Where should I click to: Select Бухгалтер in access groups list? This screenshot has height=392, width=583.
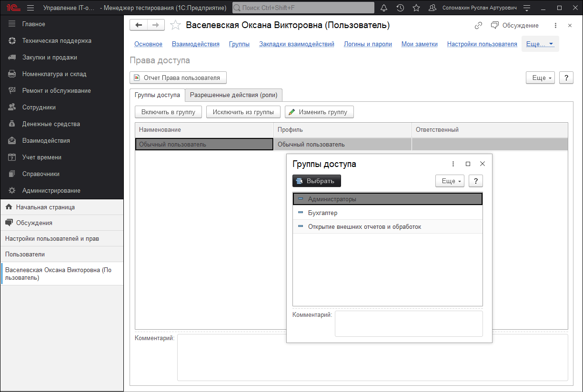[x=322, y=213]
